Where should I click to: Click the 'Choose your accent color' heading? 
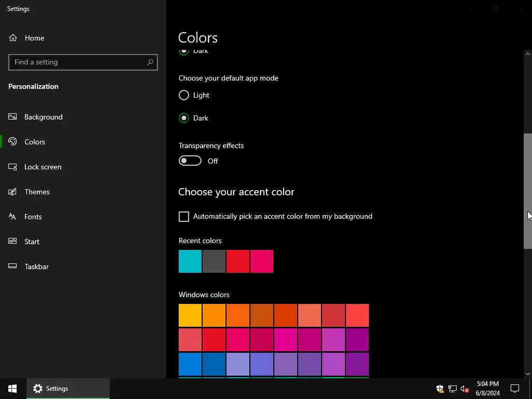tap(236, 192)
